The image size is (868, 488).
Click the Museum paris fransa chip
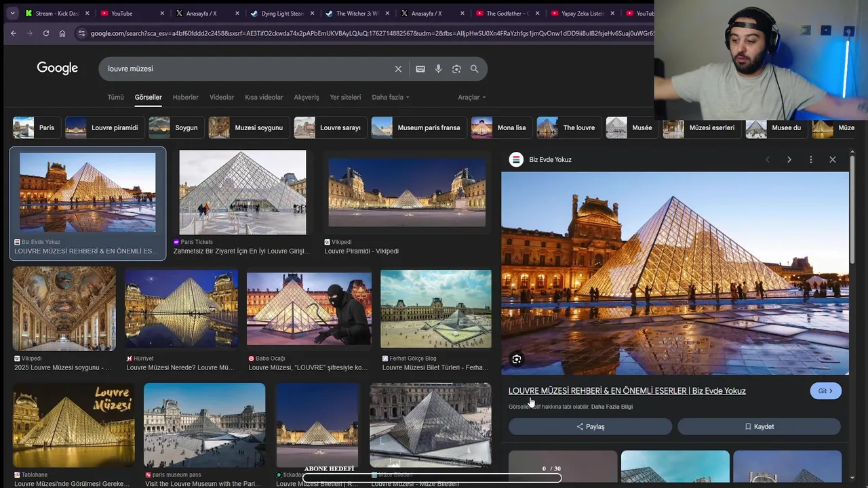(x=418, y=127)
